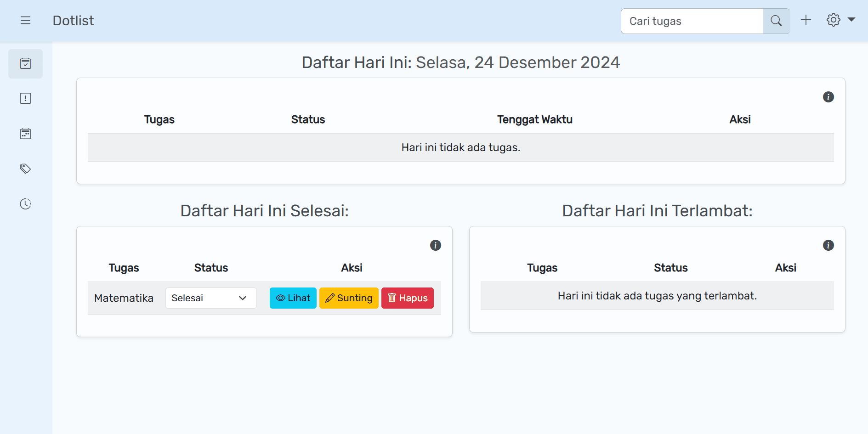Viewport: 868px width, 434px height.
Task: Open the tags sidebar icon
Action: (x=25, y=169)
